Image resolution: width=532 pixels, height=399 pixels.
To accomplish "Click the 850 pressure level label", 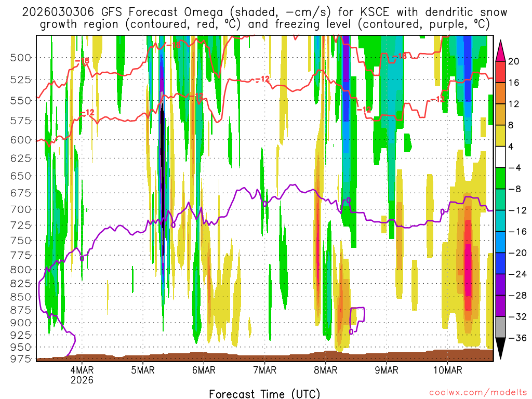I will (x=20, y=297).
